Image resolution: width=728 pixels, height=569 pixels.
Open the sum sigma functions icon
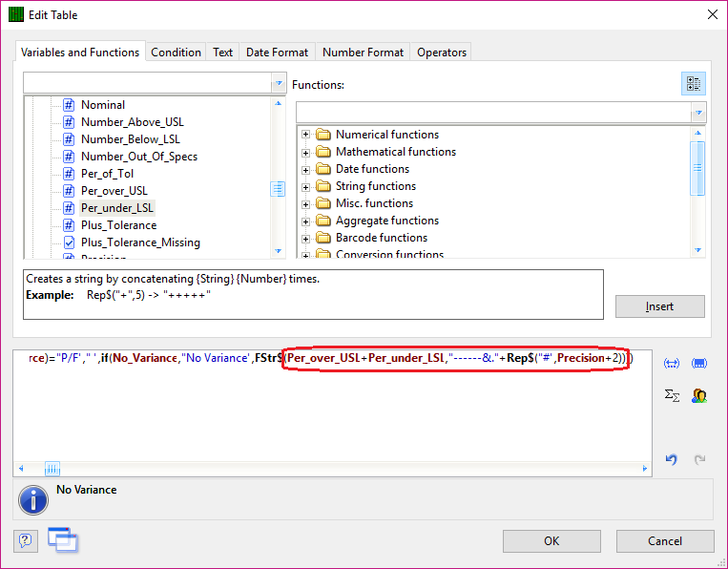point(672,396)
